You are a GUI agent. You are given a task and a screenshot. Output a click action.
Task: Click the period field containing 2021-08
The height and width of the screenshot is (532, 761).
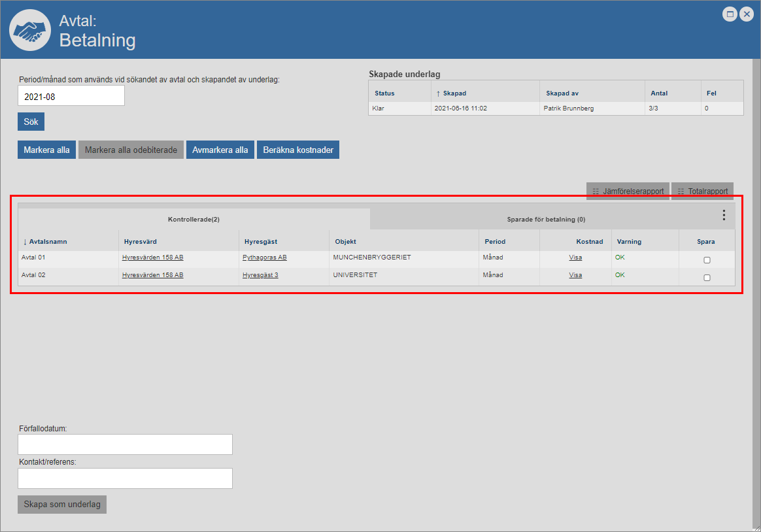coord(71,96)
